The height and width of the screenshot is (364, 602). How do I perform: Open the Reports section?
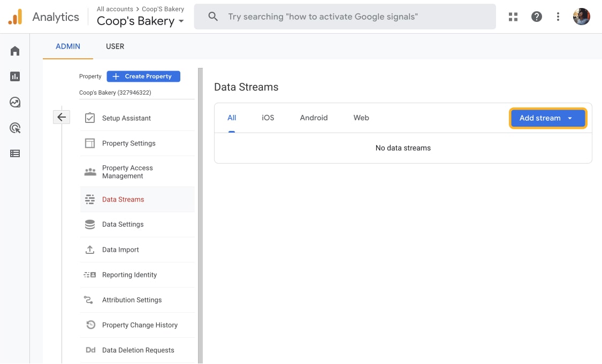(x=14, y=76)
